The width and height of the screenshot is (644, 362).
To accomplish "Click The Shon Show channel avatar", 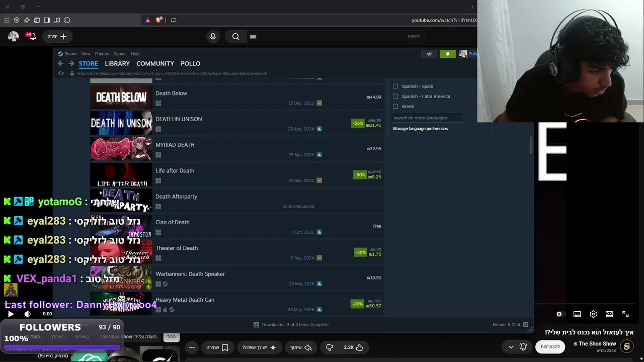I will pos(626,346).
